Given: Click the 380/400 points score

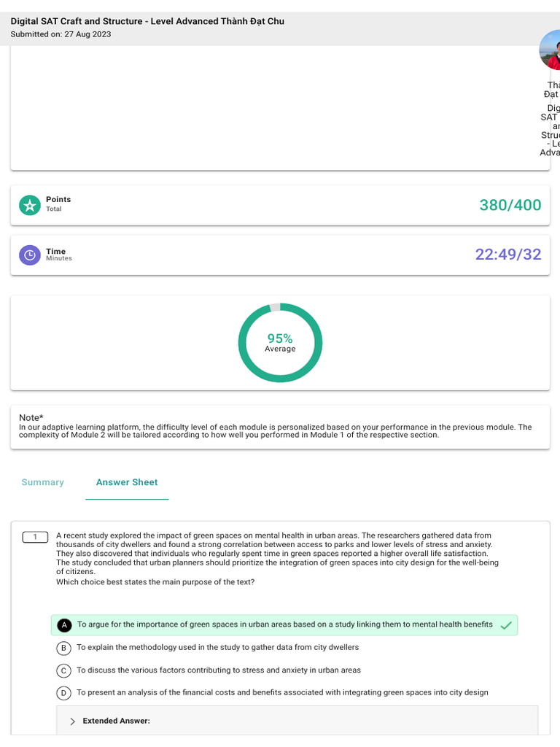Looking at the screenshot, I should coord(510,205).
